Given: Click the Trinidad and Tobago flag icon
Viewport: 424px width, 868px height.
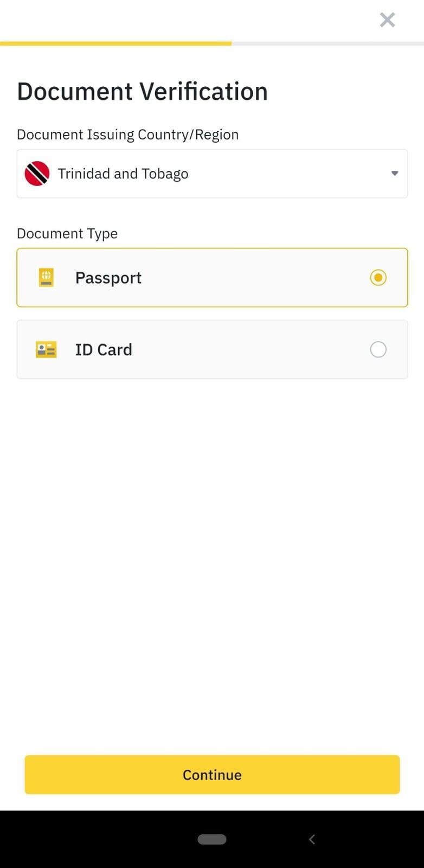Looking at the screenshot, I should pyautogui.click(x=37, y=174).
